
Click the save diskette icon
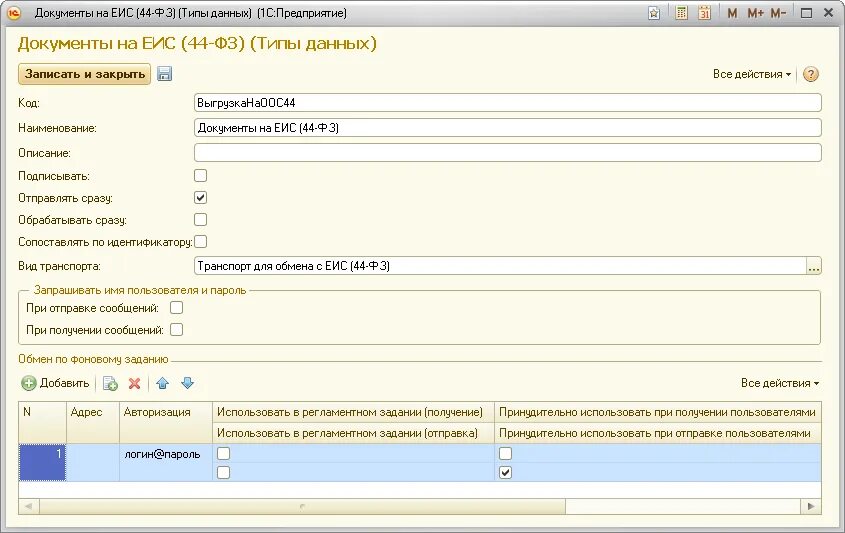(164, 74)
